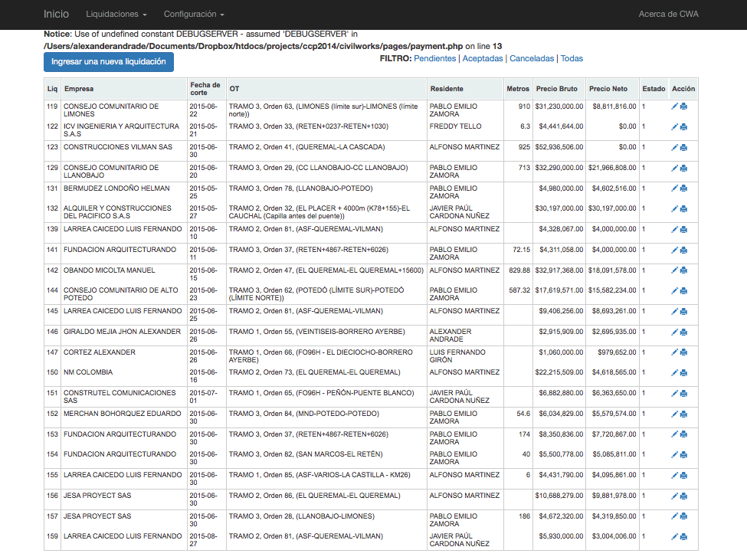Screen dimensions: 747x560
Task: Edit liquidación 142 Obando Micolta
Action: 674,270
